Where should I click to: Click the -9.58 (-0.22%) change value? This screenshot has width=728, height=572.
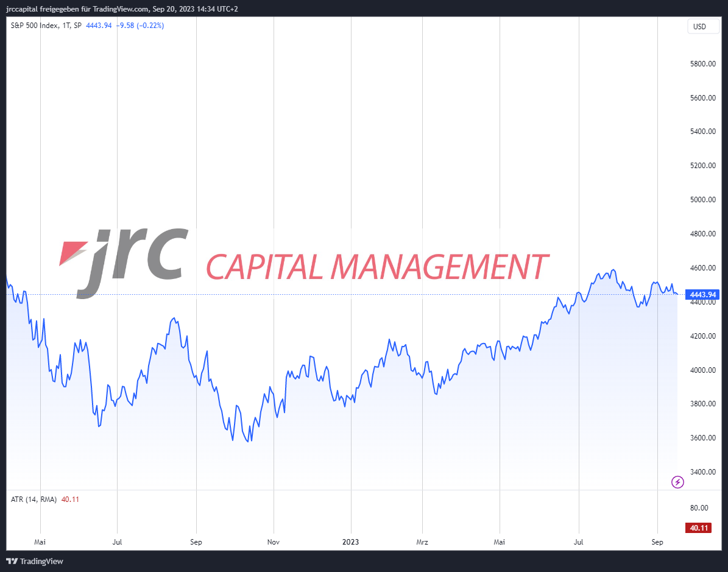tap(140, 26)
